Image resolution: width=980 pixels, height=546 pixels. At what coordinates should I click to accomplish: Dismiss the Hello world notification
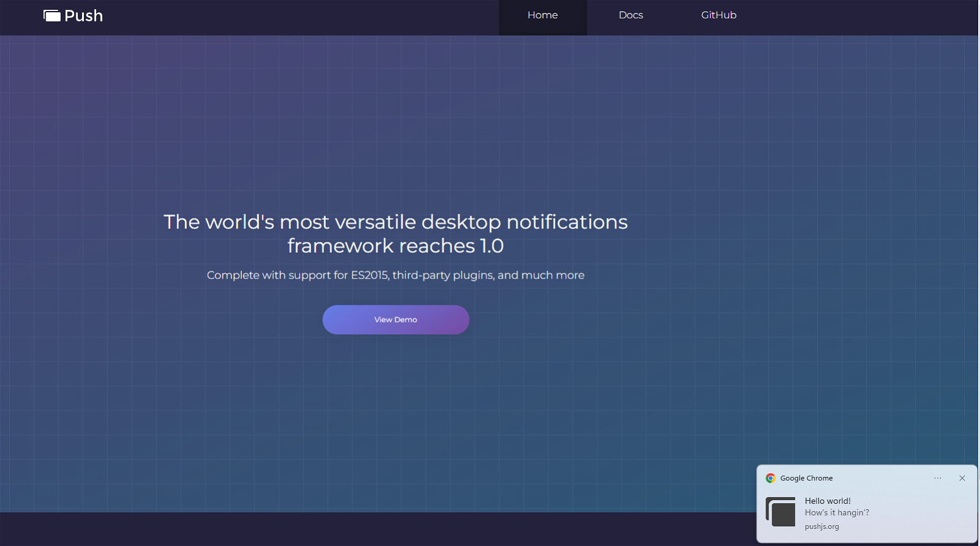pyautogui.click(x=962, y=478)
